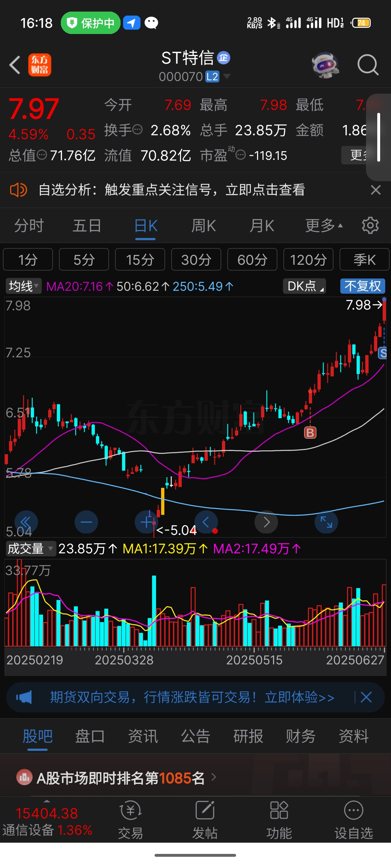Jump to earliest data double-arrow button
The image size is (391, 868).
click(x=26, y=522)
